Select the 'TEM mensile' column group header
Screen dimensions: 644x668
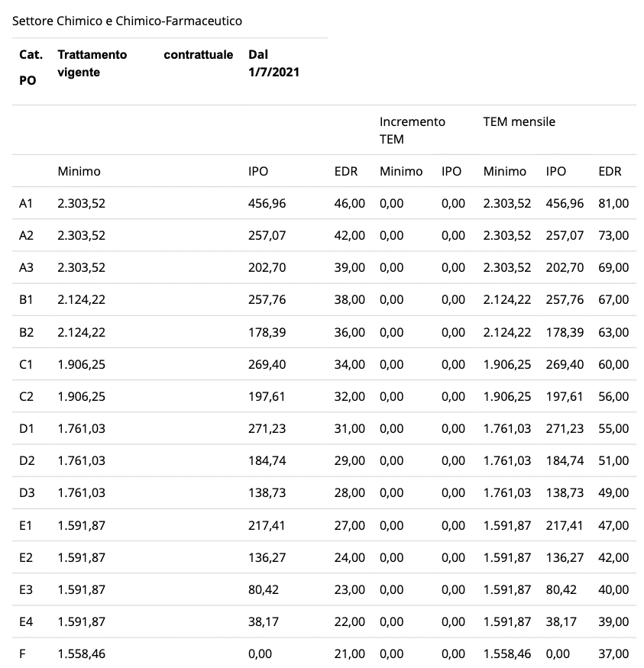519,121
